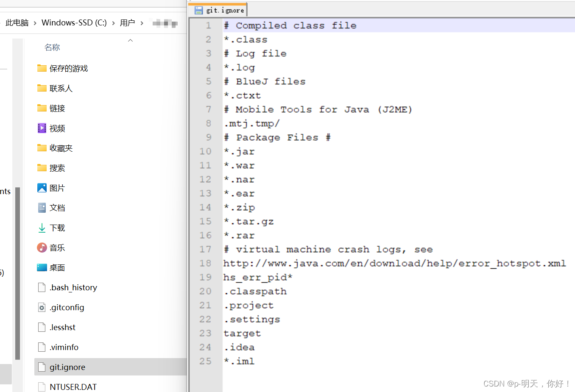
Task: Select the 图片 folder name
Action: click(57, 188)
